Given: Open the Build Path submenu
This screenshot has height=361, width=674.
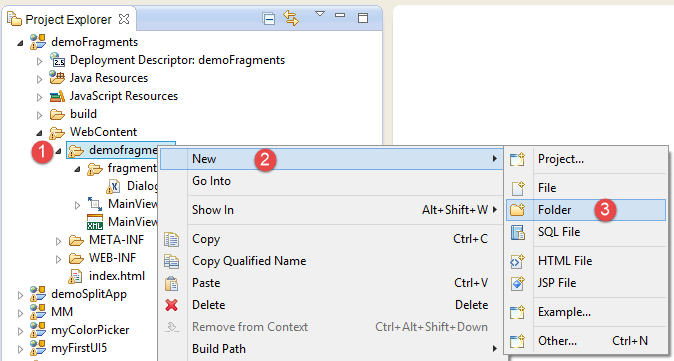Looking at the screenshot, I should click(331, 349).
